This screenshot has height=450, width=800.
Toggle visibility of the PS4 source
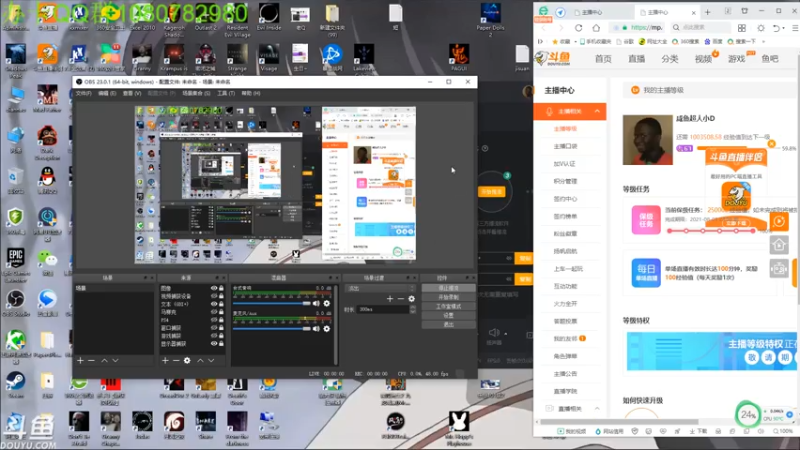214,320
